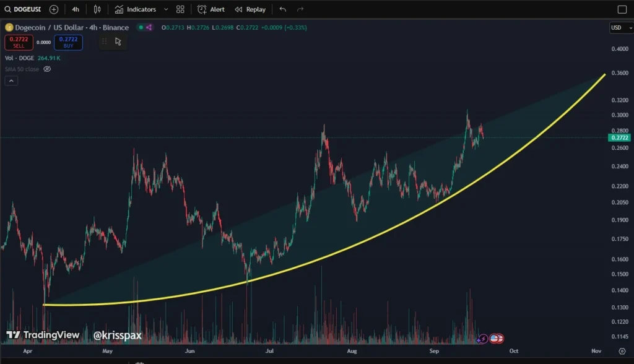Click the add symbol plus icon

[54, 9]
